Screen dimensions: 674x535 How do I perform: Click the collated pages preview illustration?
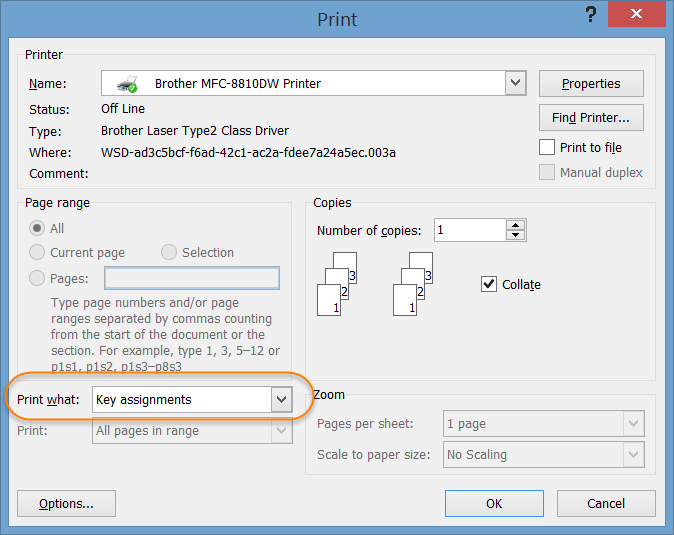tap(337, 284)
